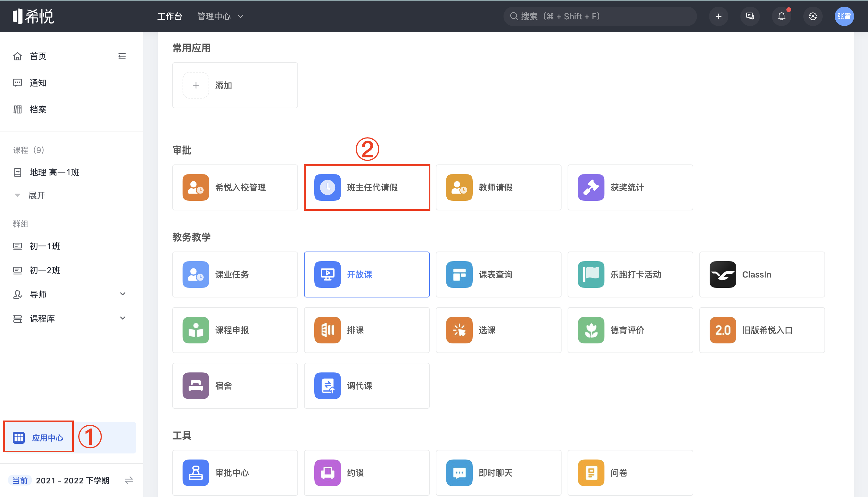Open the 课业任务 app icon
868x497 pixels.
[196, 274]
